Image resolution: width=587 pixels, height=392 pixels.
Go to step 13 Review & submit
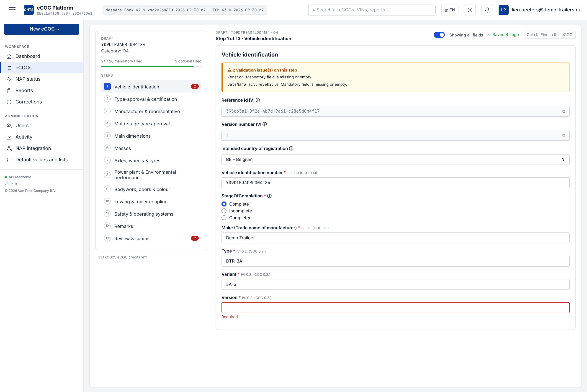(x=151, y=238)
